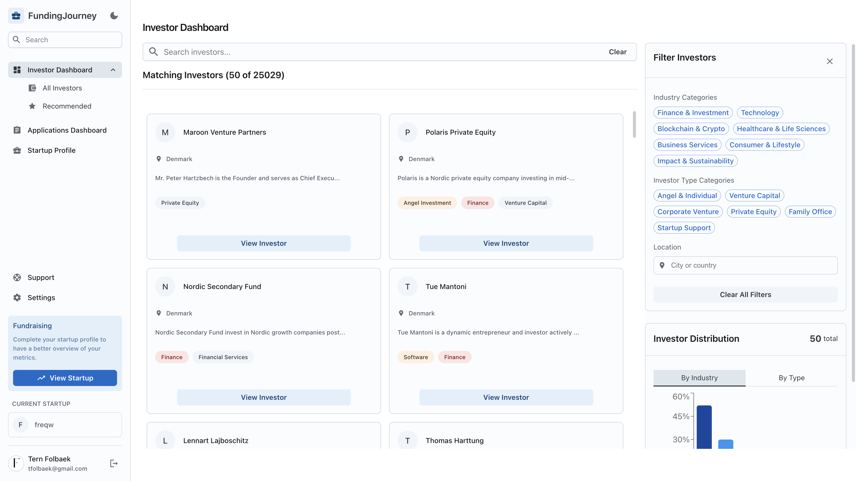The image size is (868, 481).
Task: Open All Investors submenu item
Action: click(x=62, y=88)
